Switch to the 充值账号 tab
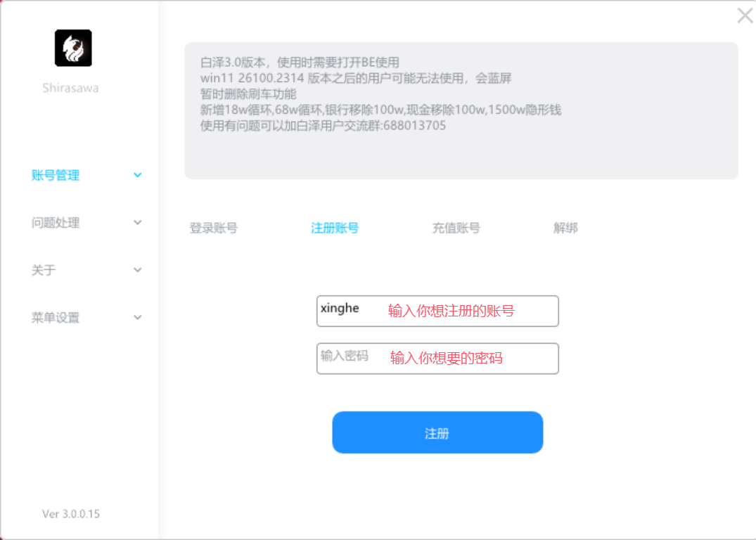This screenshot has height=540, width=756. [456, 228]
